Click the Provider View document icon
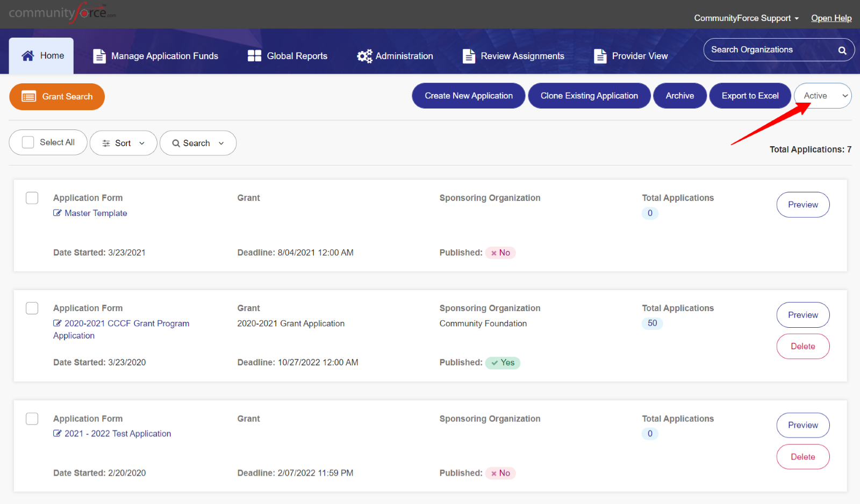This screenshot has height=504, width=860. pyautogui.click(x=600, y=56)
